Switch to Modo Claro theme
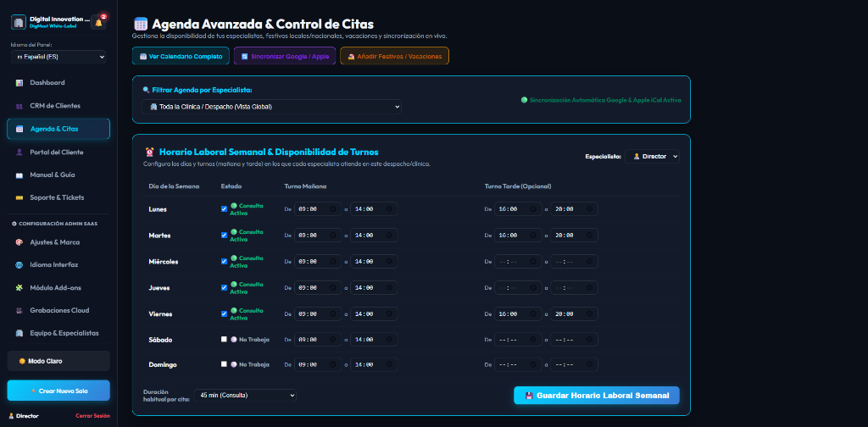 pyautogui.click(x=58, y=361)
